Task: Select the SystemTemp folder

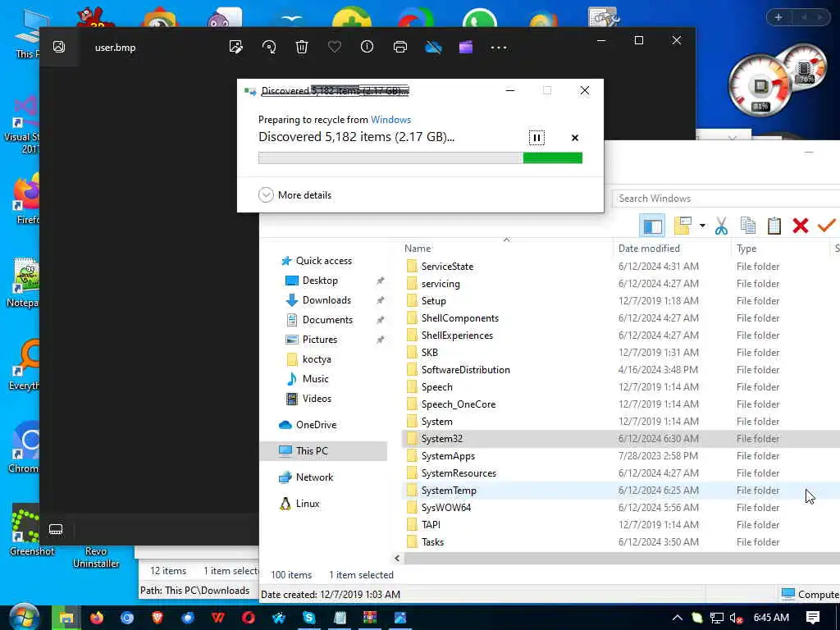Action: 449,491
